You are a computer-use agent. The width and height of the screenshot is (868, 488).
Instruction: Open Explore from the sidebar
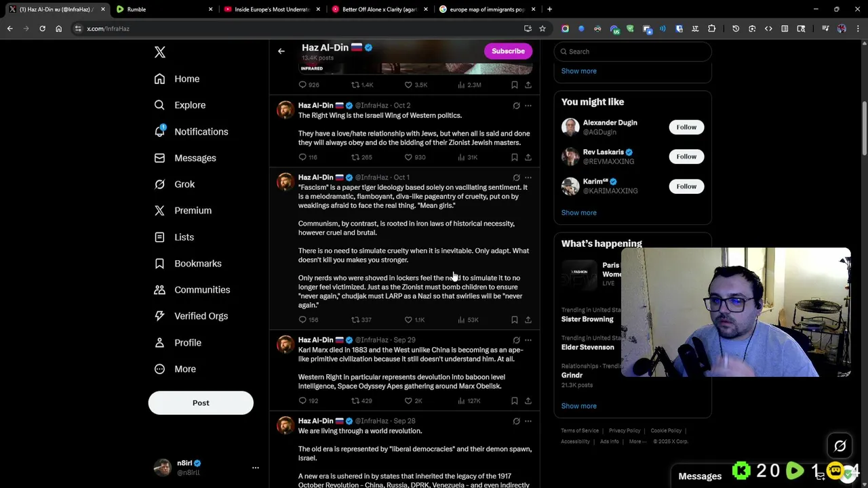180,105
